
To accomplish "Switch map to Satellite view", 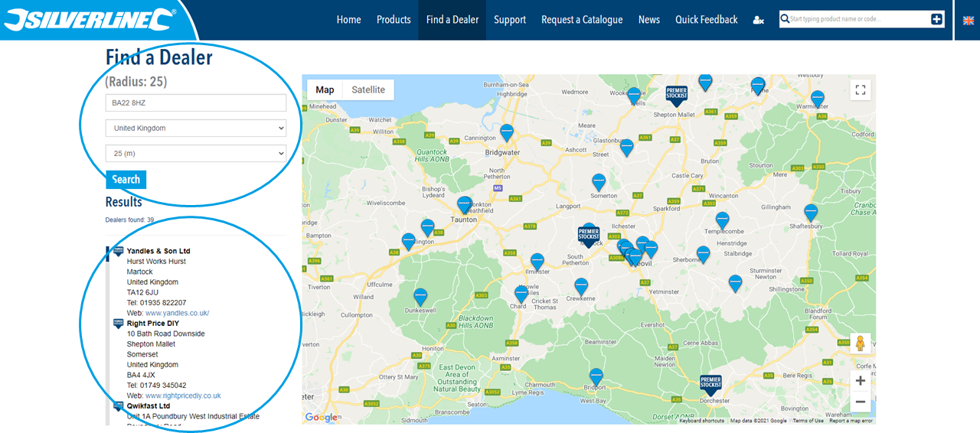I will pyautogui.click(x=368, y=90).
